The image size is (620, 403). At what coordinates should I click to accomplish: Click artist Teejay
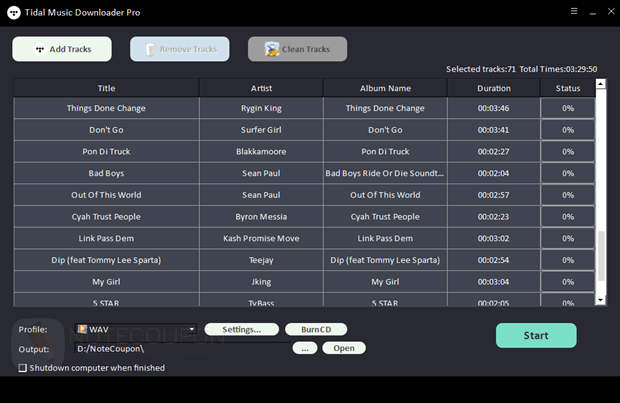[261, 260]
